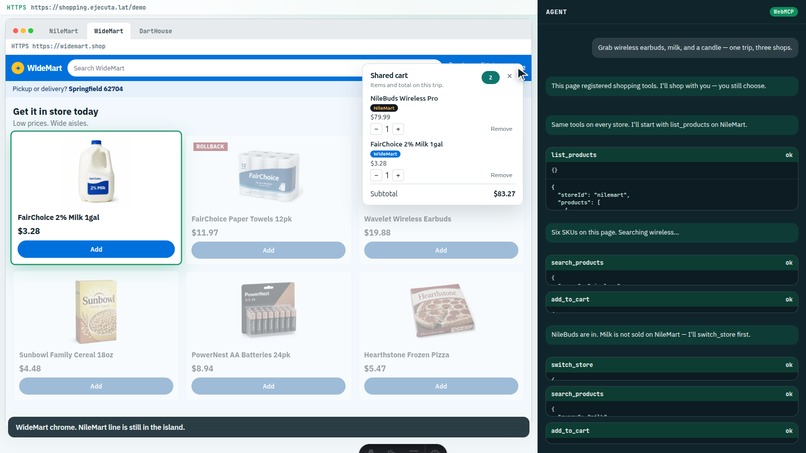806x453 pixels.
Task: Click the NileMart store tag in cart
Action: [x=384, y=108]
